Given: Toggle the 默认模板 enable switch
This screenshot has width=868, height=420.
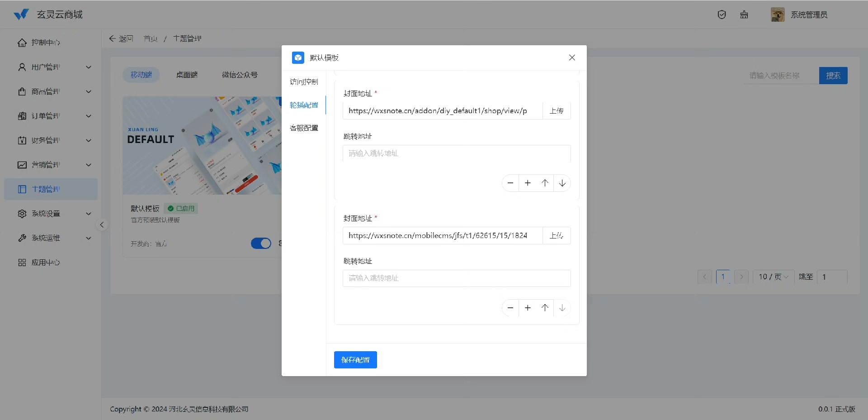Looking at the screenshot, I should point(261,243).
